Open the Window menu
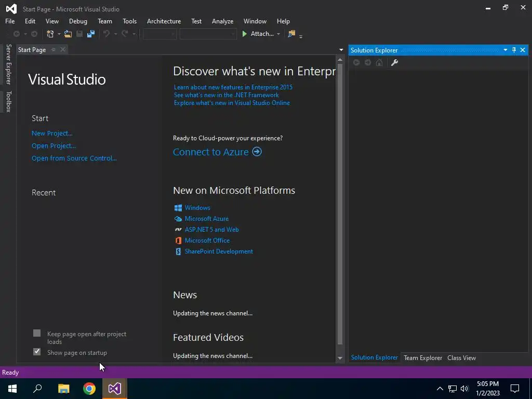The image size is (532, 399). tap(255, 21)
